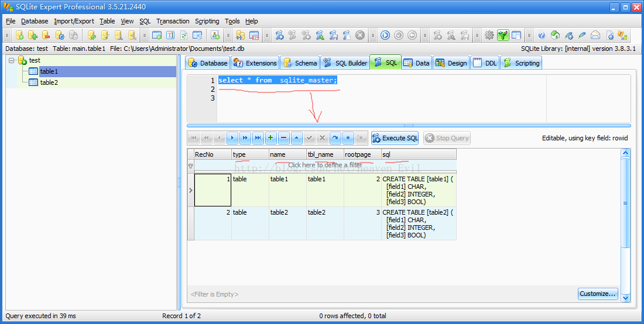Click the CREATE TABLE [table1] sql cell

419,190
